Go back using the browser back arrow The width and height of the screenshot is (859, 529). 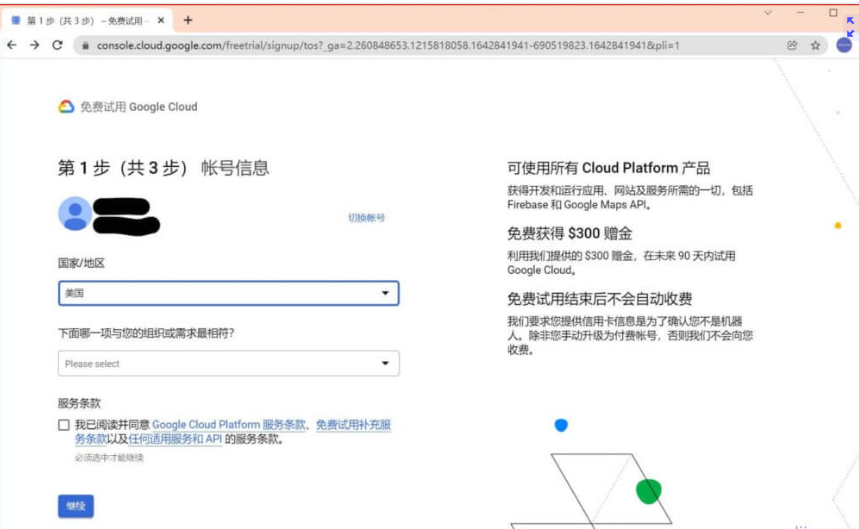(12, 45)
